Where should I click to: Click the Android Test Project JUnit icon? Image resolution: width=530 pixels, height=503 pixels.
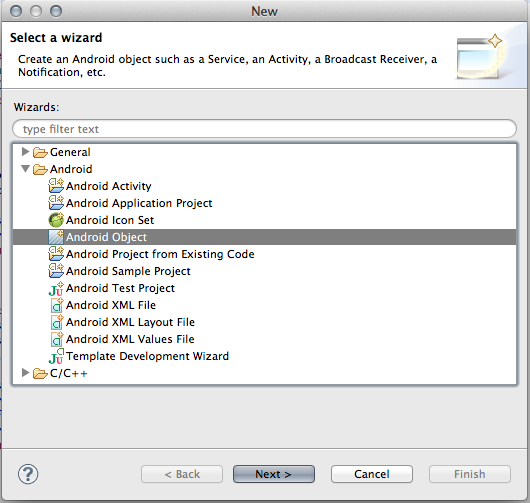coord(56,288)
